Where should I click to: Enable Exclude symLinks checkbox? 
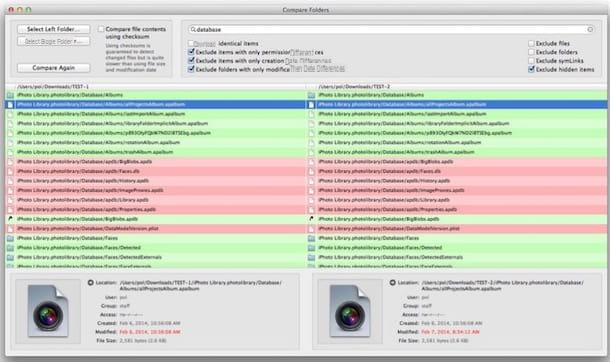click(x=531, y=61)
